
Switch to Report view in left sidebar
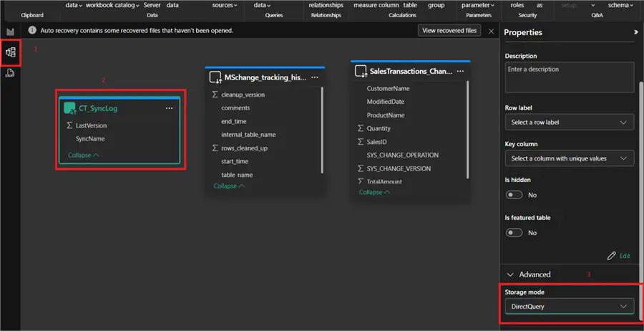coord(10,32)
